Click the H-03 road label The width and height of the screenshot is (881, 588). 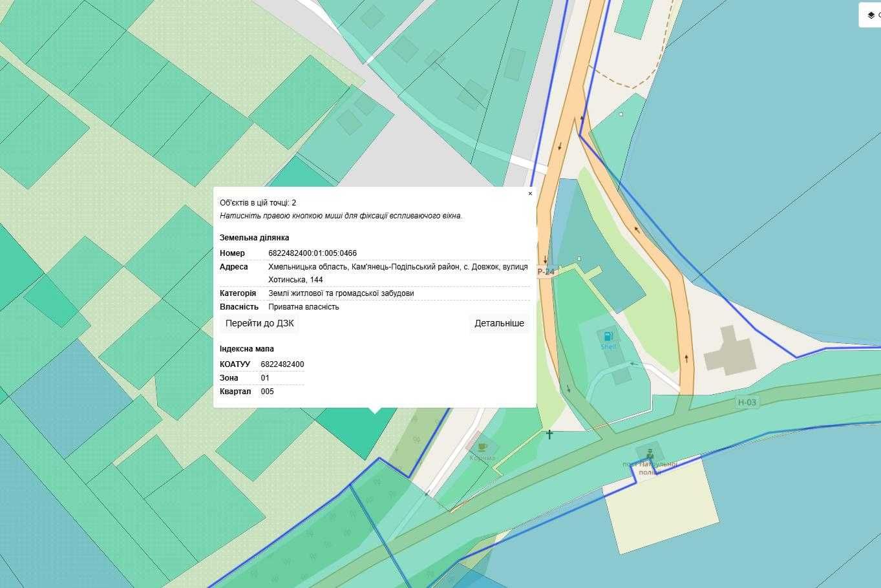(747, 403)
